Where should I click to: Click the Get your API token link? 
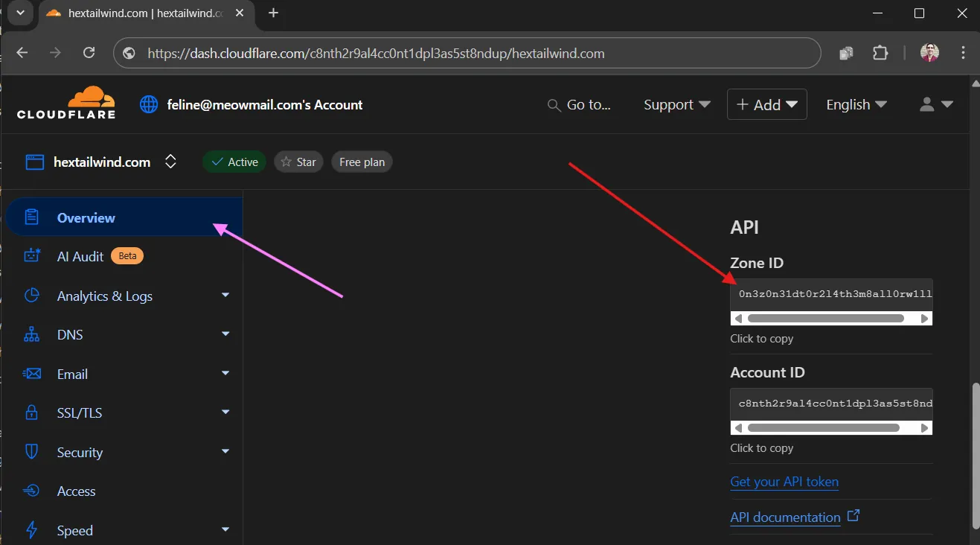[x=784, y=482]
